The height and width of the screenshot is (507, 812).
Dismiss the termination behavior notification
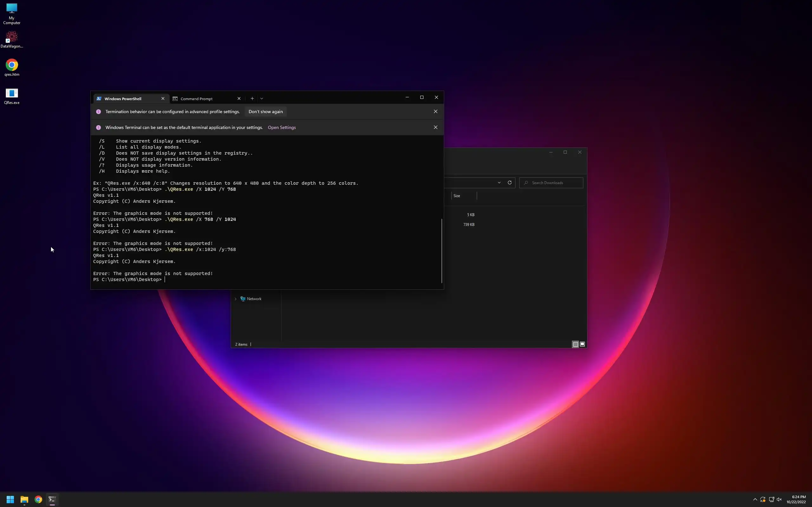coord(435,112)
